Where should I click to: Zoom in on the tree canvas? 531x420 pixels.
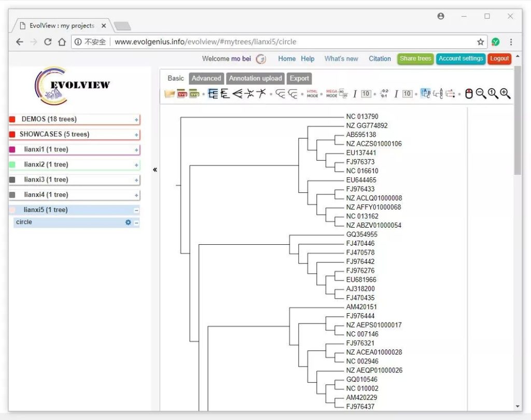coord(504,94)
